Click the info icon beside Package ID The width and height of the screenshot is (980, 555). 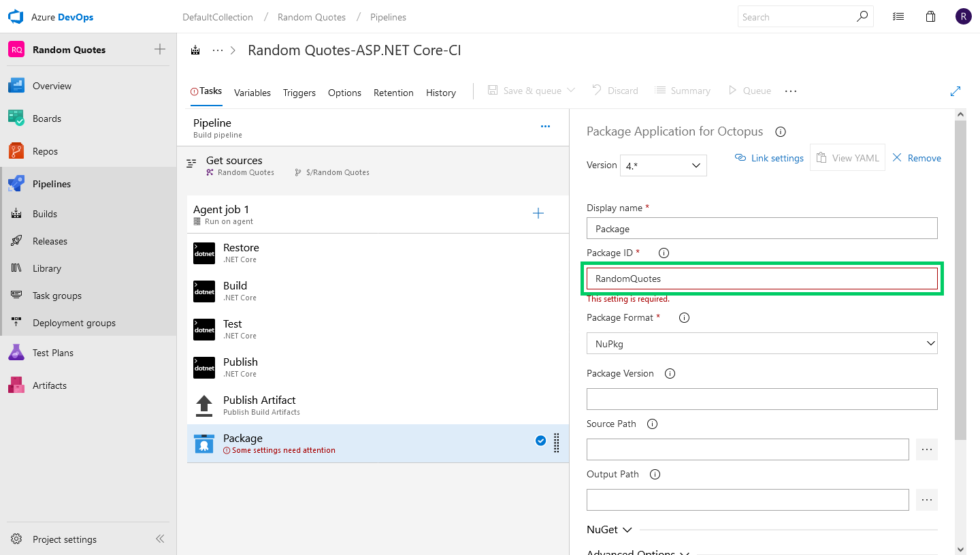664,253
